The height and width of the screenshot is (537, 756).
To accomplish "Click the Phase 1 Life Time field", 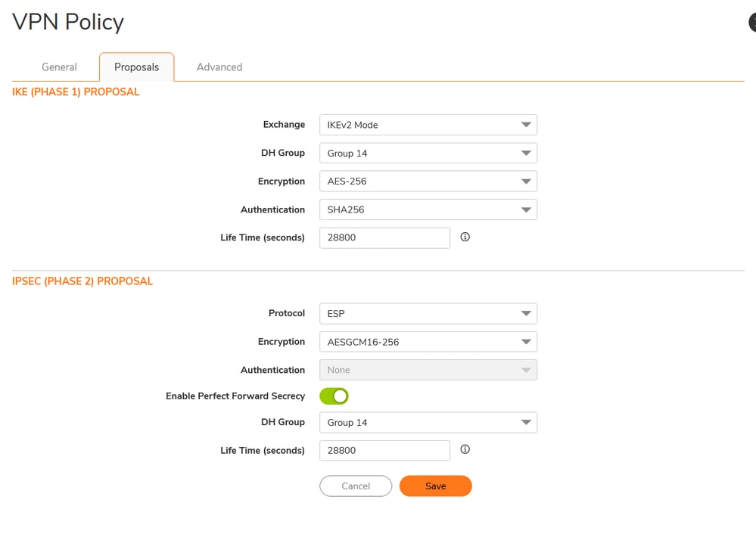I will 384,237.
